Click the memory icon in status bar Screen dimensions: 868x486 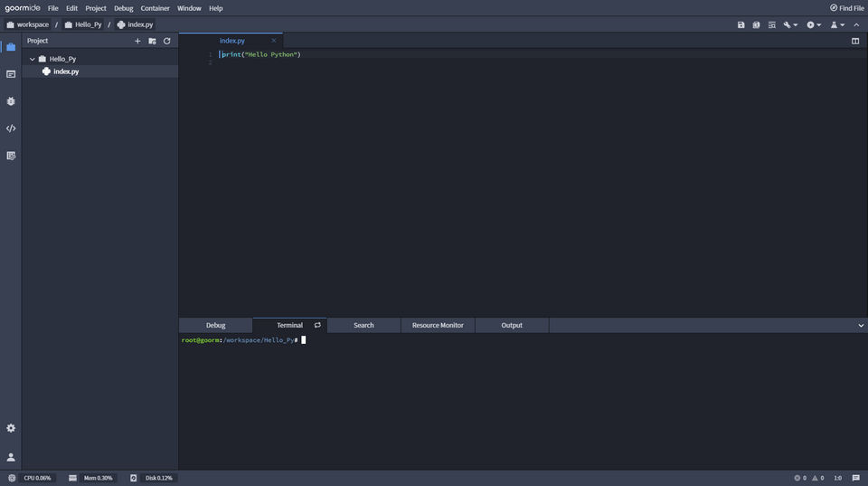pyautogui.click(x=72, y=478)
